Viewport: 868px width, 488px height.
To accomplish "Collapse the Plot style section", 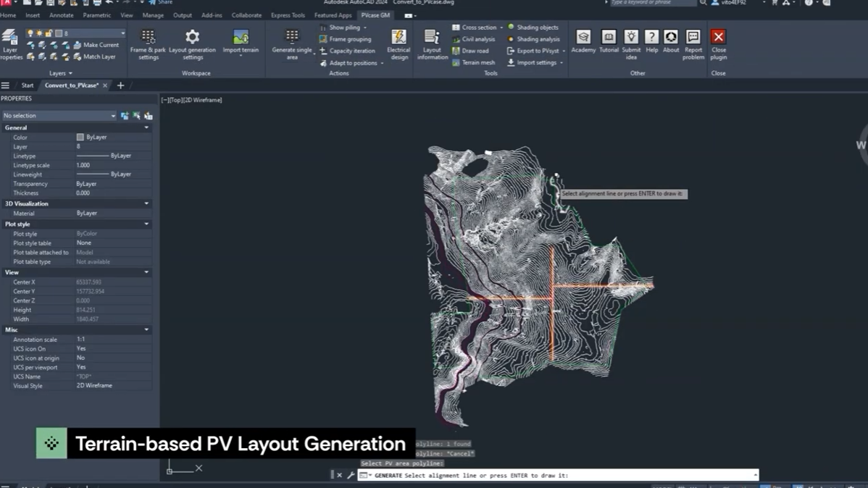I will (x=146, y=224).
